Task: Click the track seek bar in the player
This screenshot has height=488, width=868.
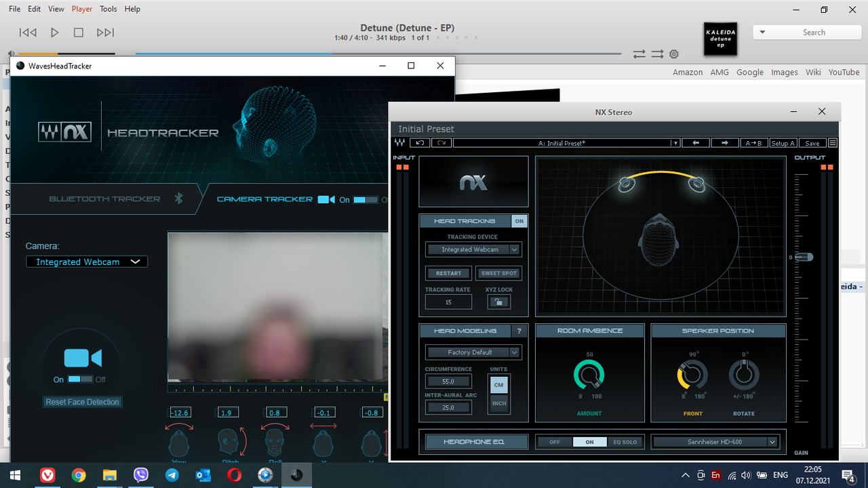Action: tap(378, 54)
